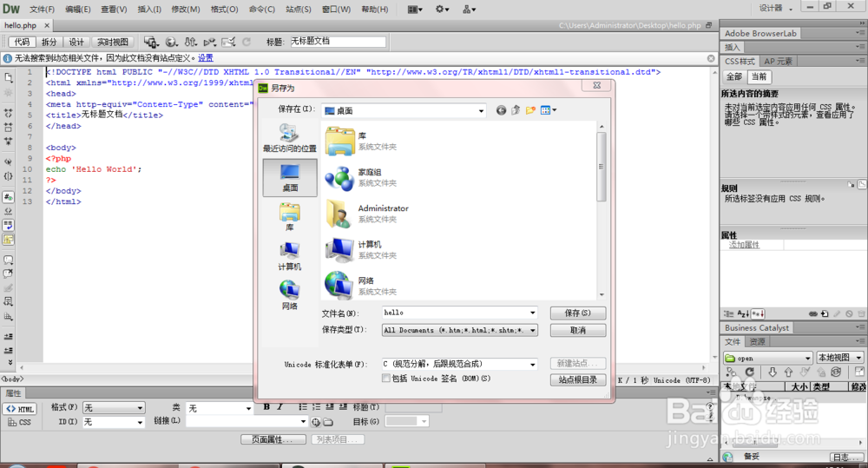The height and width of the screenshot is (468, 868).
Task: Switch to HTML properties mode
Action: (x=20, y=409)
